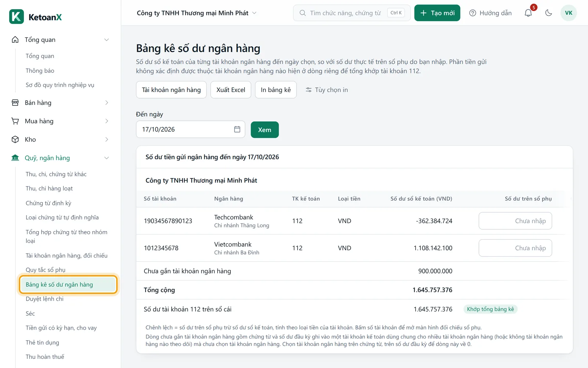Viewport: 588px width, 368px height.
Task: Select Duyệt lệnh chi in sidebar
Action: point(44,299)
